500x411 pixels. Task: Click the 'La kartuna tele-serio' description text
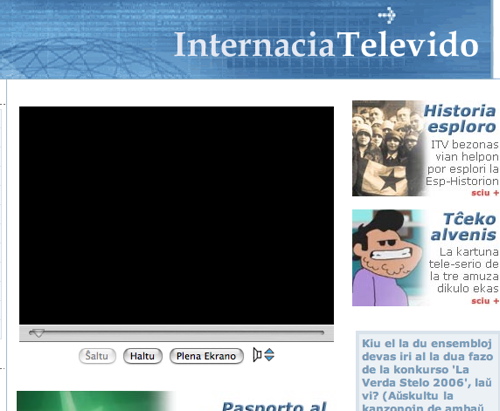click(x=464, y=270)
